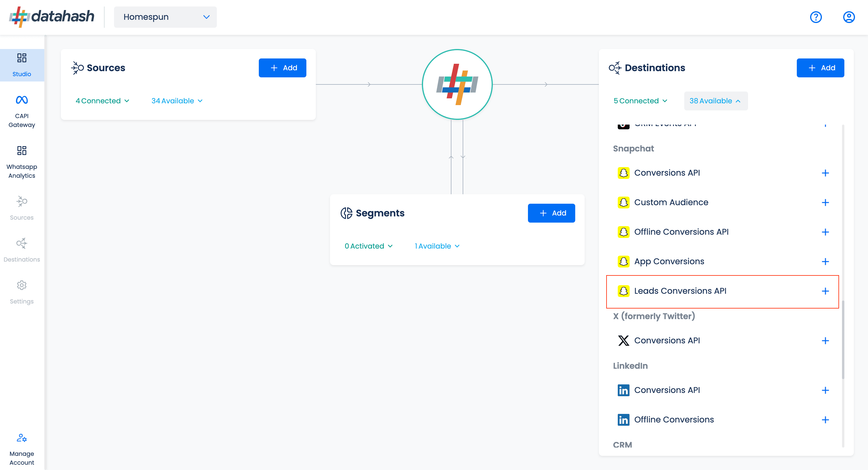Click Snapchat logo beside Custom Audience
This screenshot has height=470, width=868.
point(623,202)
